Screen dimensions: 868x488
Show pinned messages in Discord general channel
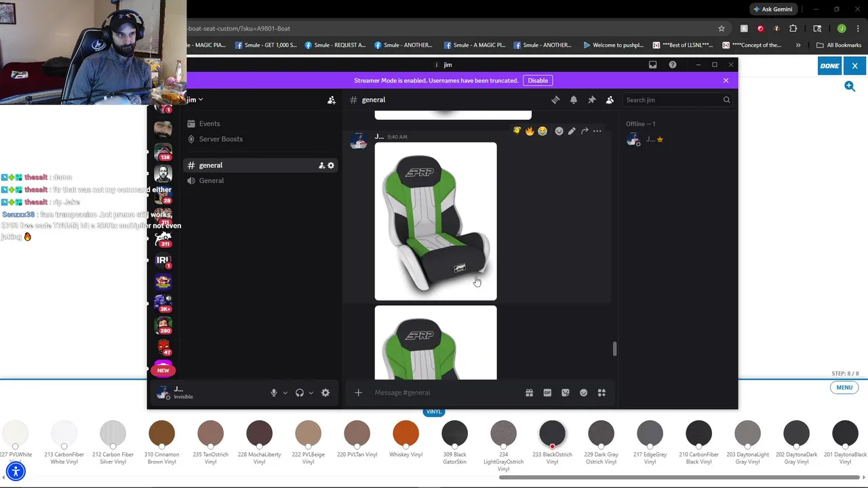[592, 100]
